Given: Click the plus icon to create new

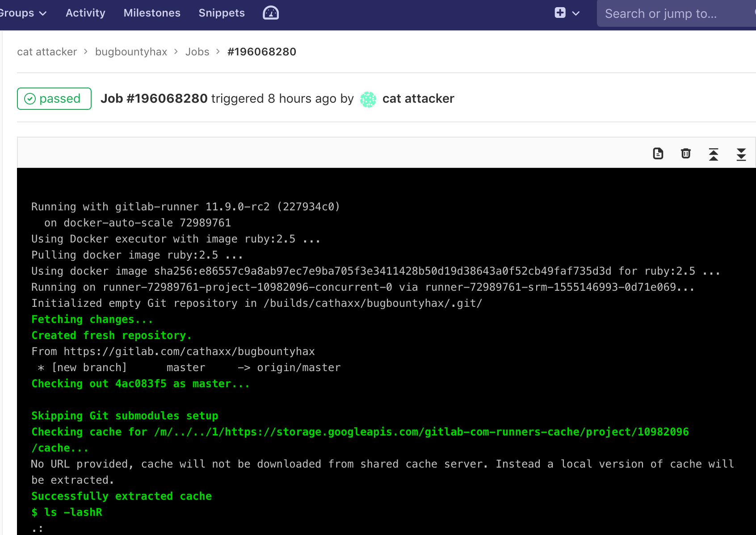Looking at the screenshot, I should pyautogui.click(x=560, y=13).
